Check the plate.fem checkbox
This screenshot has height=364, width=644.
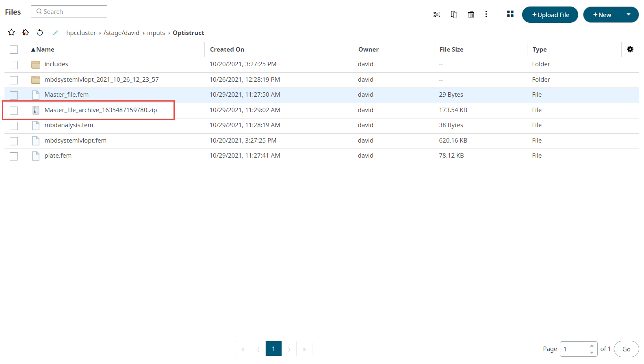(x=14, y=156)
